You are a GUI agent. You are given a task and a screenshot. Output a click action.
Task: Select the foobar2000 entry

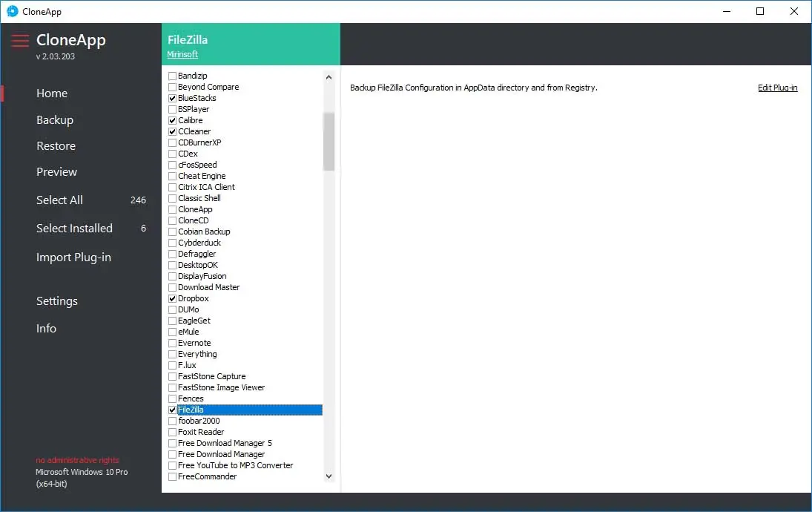[199, 421]
